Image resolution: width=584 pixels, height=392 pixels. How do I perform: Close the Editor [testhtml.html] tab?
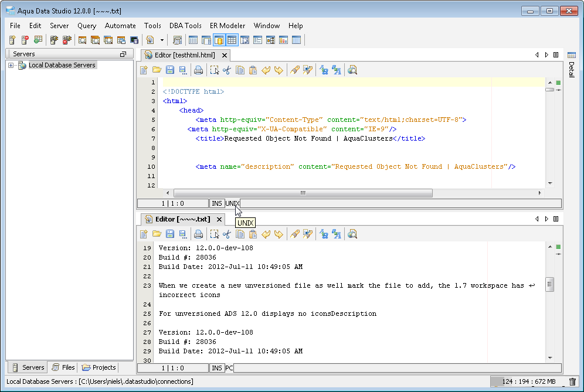(x=224, y=55)
